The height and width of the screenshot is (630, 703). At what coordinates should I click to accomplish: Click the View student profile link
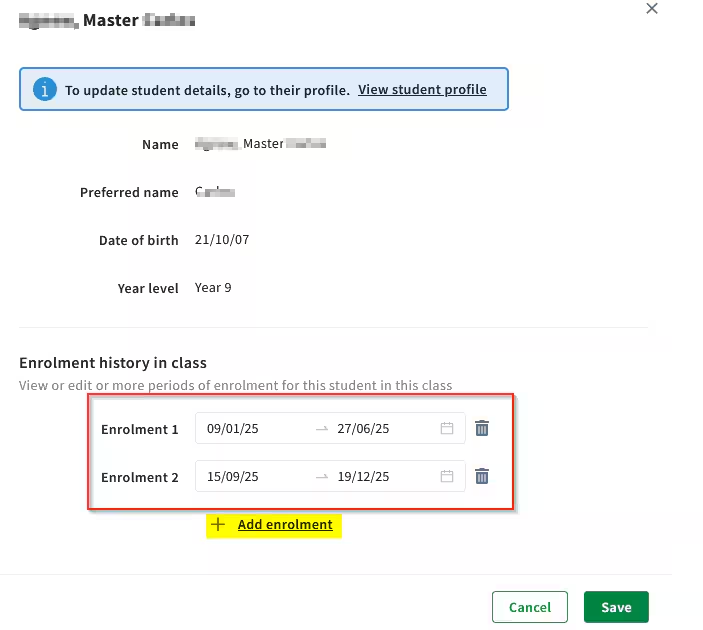[422, 90]
